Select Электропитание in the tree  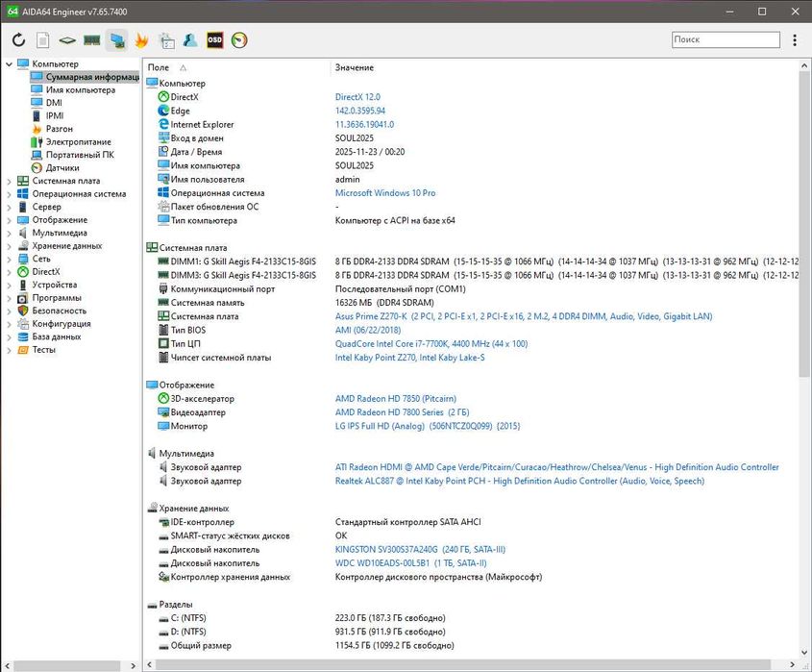pos(78,141)
